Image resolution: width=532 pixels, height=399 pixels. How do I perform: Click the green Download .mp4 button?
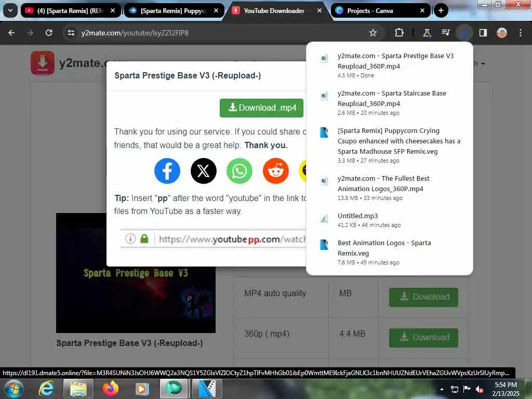click(x=261, y=108)
